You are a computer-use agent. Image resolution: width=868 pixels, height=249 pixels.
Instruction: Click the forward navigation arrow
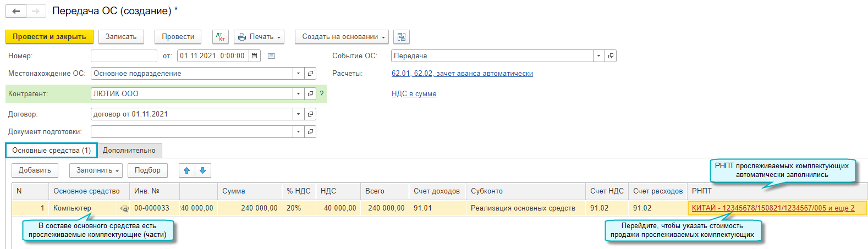(36, 11)
